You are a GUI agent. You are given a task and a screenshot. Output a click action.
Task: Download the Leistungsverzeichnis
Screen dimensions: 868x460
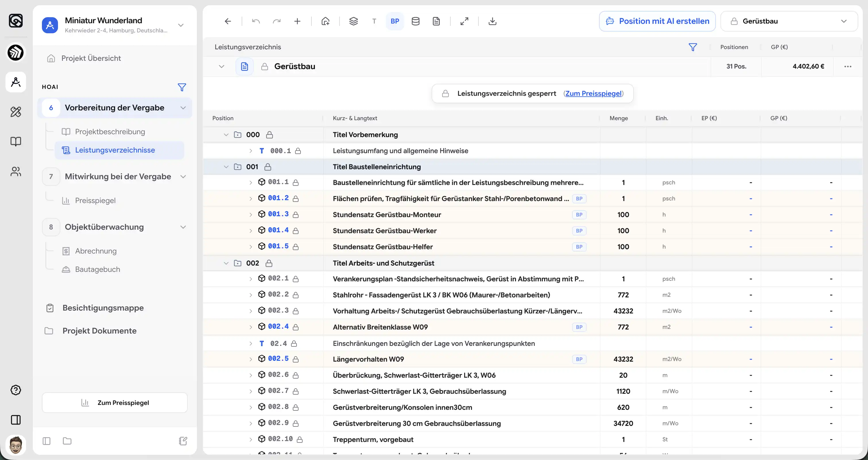click(x=492, y=21)
